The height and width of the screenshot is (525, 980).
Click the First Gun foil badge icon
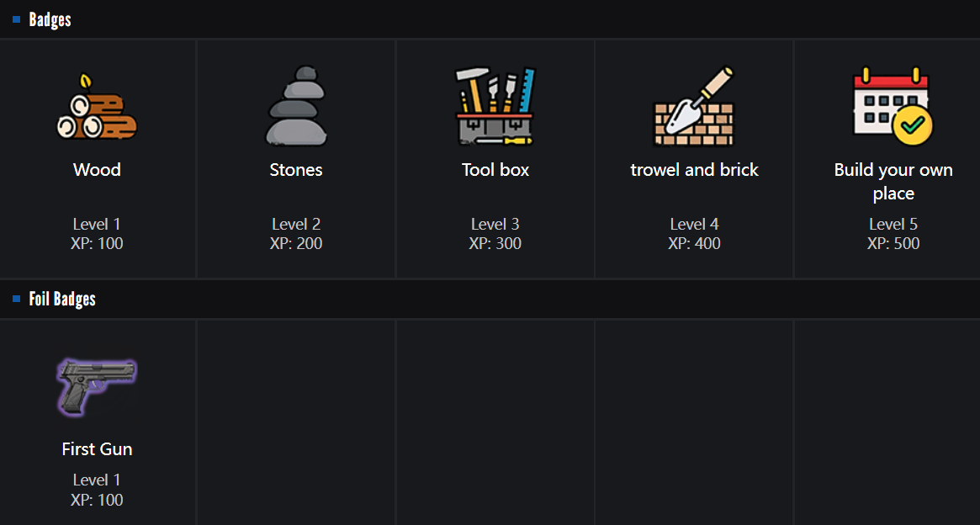click(x=97, y=385)
